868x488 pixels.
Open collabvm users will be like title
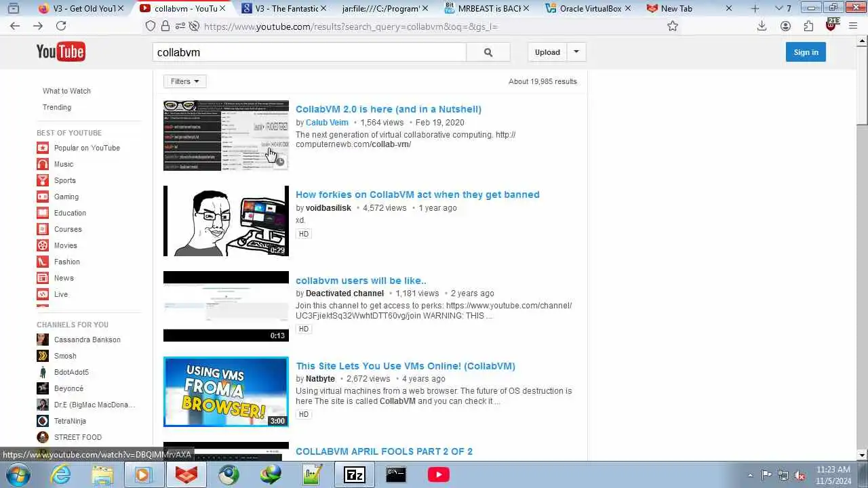tap(361, 281)
